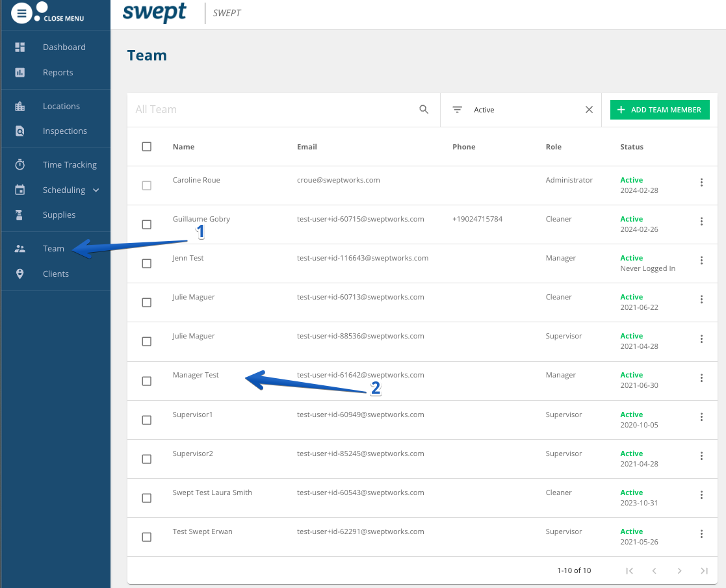Check the checkbox for Caroline Roue
Screen dimensions: 726x588
[x=146, y=185]
